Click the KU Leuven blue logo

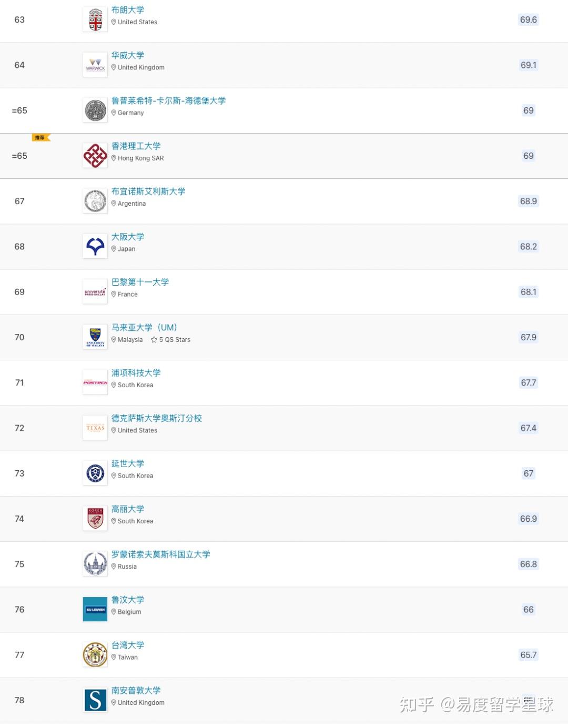[x=95, y=610]
